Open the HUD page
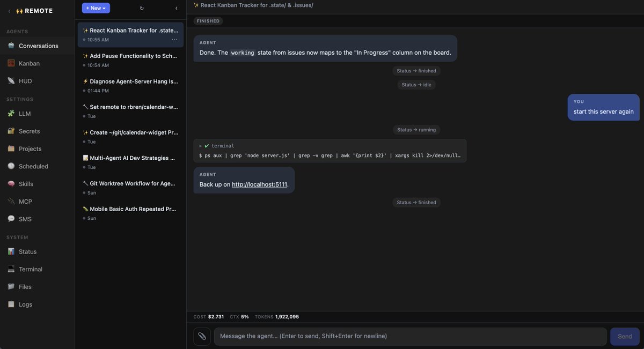This screenshot has width=644, height=349. click(x=38, y=81)
